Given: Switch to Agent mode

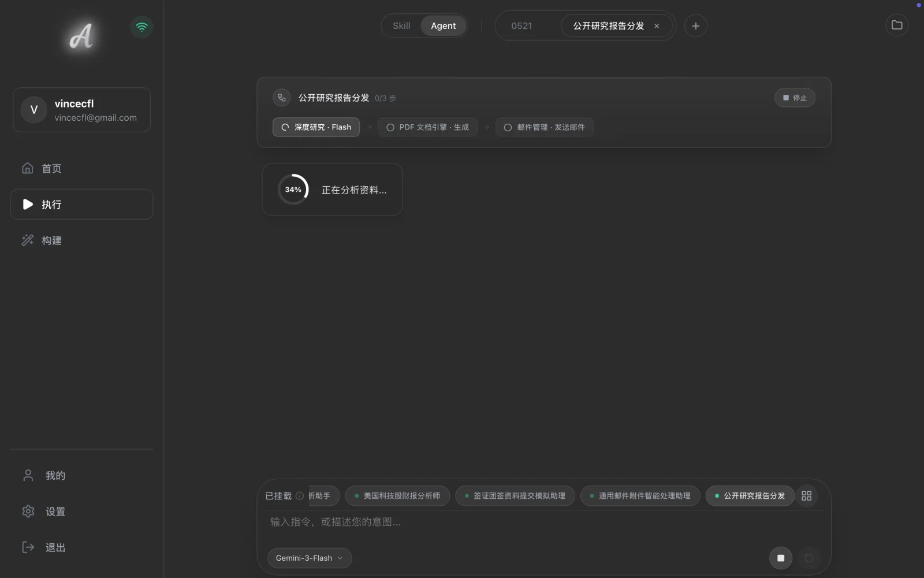Looking at the screenshot, I should (444, 26).
